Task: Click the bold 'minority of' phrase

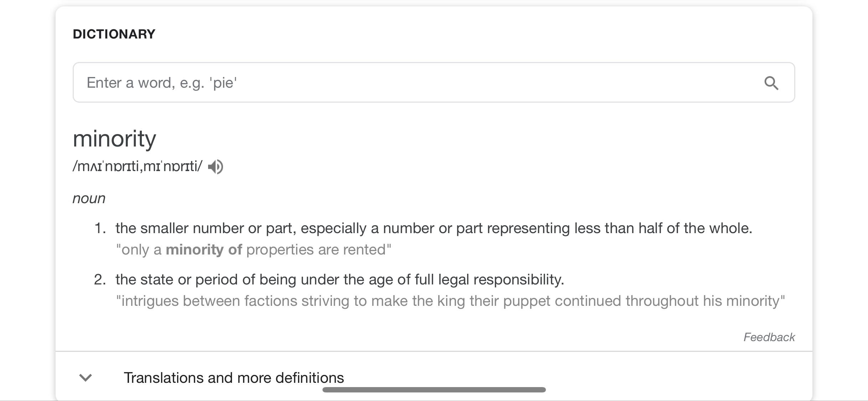Action: (204, 250)
